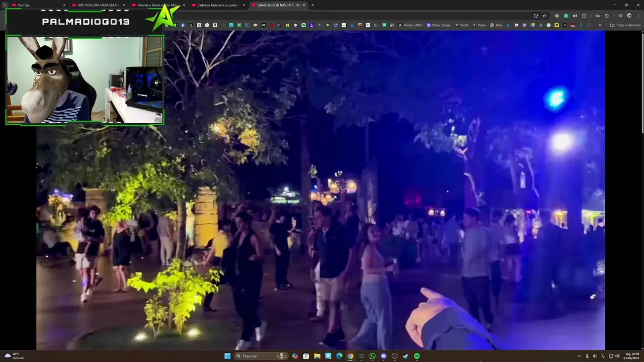The width and height of the screenshot is (644, 362).
Task: Open Copilot from the taskbar
Action: pos(295,356)
